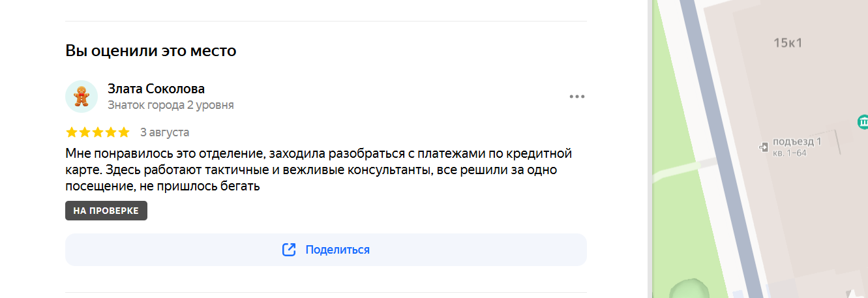Click the 'Поделиться' button label
The width and height of the screenshot is (868, 298).
pos(337,250)
